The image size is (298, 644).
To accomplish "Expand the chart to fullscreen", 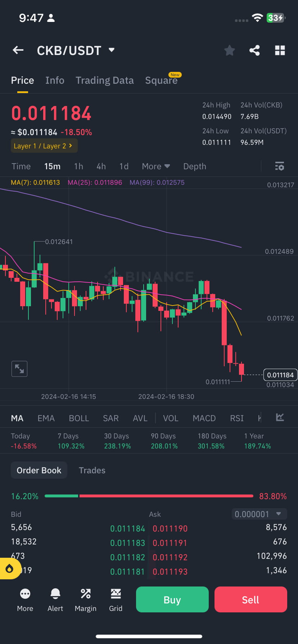I will tap(19, 369).
